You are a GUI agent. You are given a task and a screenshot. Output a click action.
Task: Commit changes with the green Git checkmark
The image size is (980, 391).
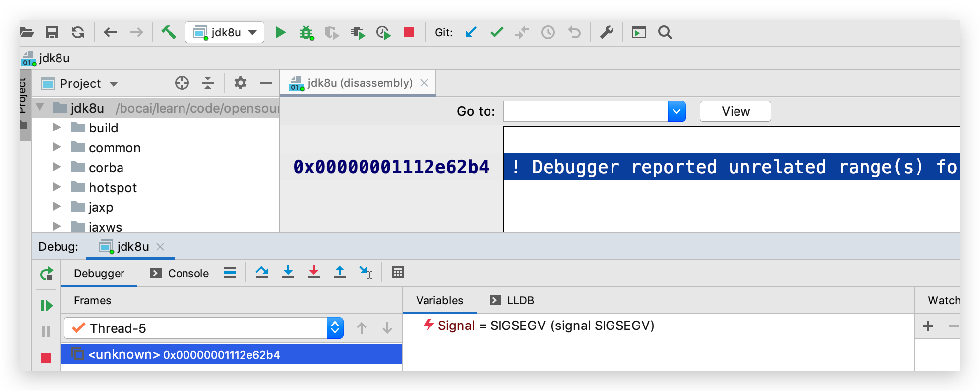pyautogui.click(x=497, y=33)
